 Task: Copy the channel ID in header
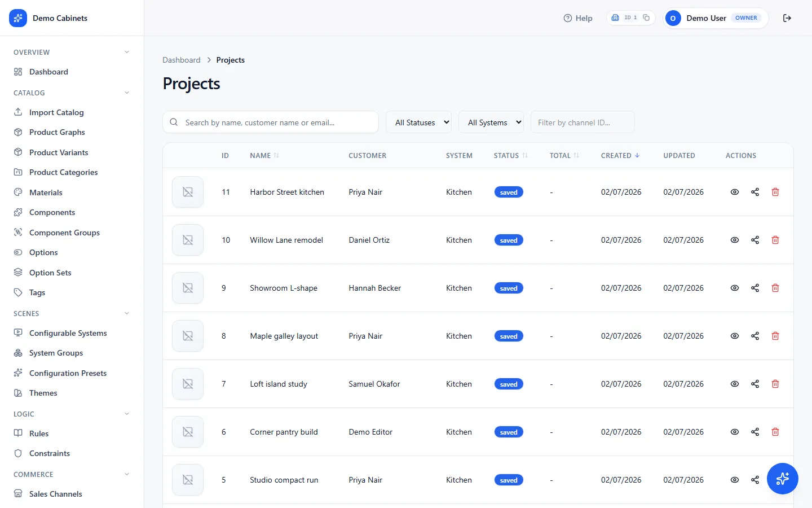(x=646, y=18)
